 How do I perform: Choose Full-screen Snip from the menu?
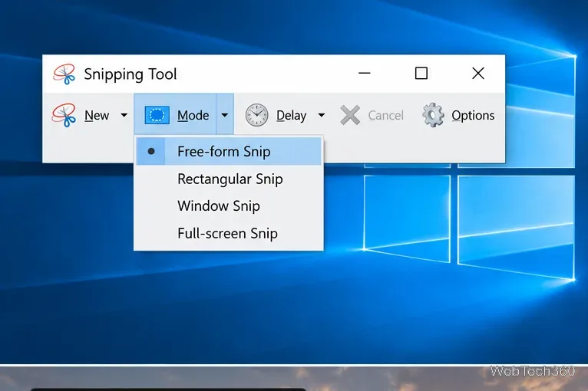click(x=229, y=233)
